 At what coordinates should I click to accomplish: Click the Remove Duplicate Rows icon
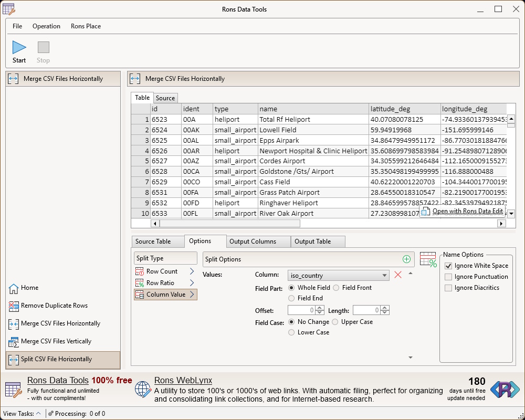[x=14, y=306]
